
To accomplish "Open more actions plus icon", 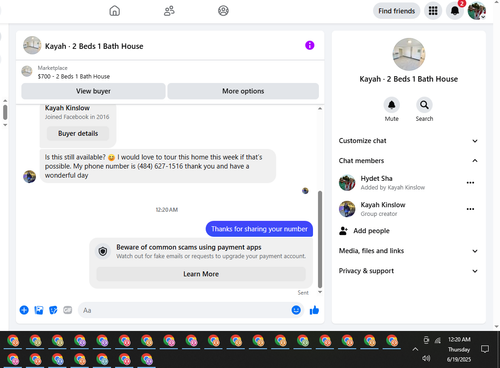I will 24,310.
